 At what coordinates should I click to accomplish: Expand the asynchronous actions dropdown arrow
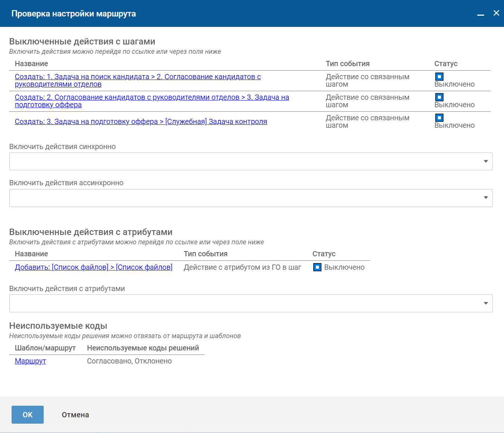pos(486,198)
